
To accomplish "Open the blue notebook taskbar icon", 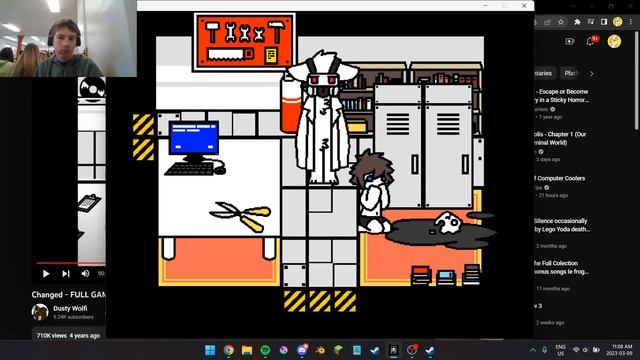I will coord(357,350).
